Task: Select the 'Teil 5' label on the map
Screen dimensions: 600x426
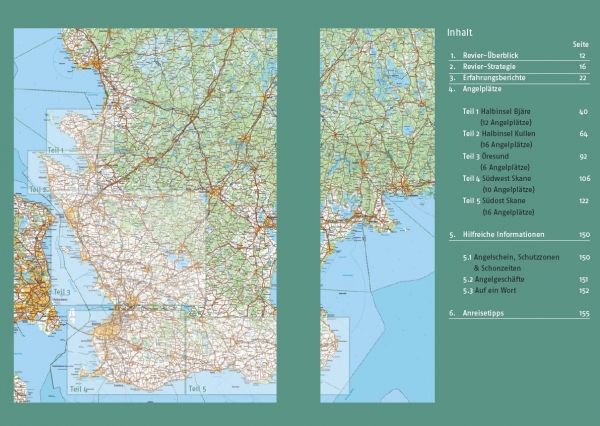Action: [196, 388]
